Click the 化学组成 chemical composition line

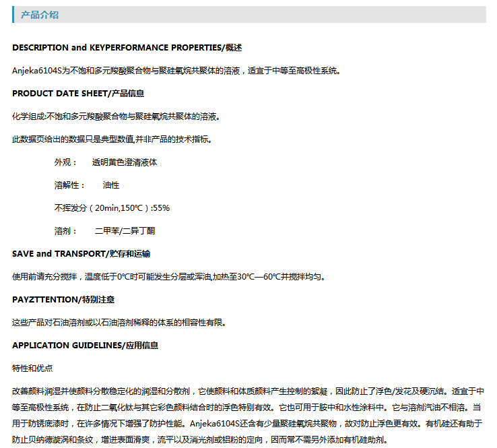click(x=116, y=117)
